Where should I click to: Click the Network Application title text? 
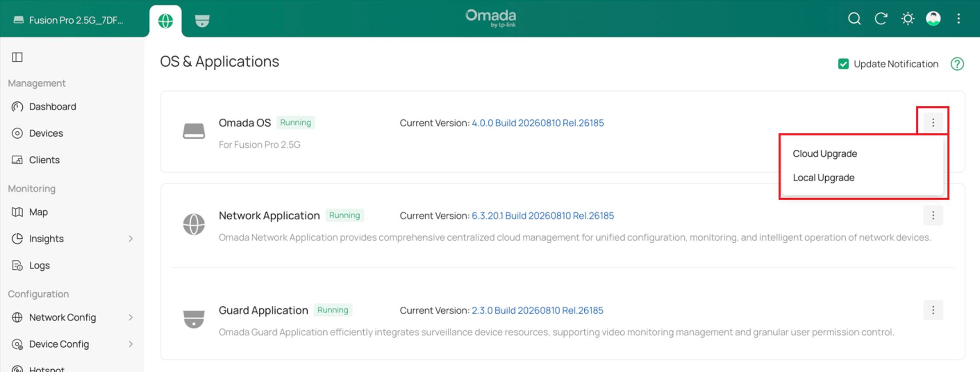point(269,216)
